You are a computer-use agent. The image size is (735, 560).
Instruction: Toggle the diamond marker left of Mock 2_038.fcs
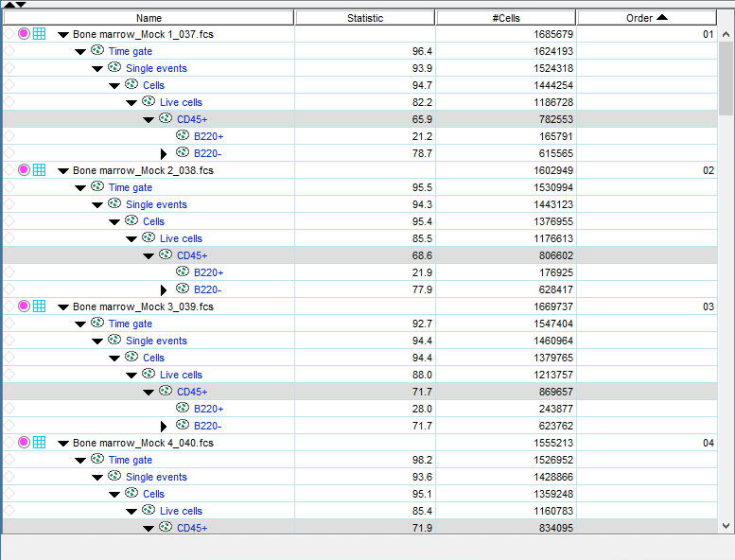[9, 170]
